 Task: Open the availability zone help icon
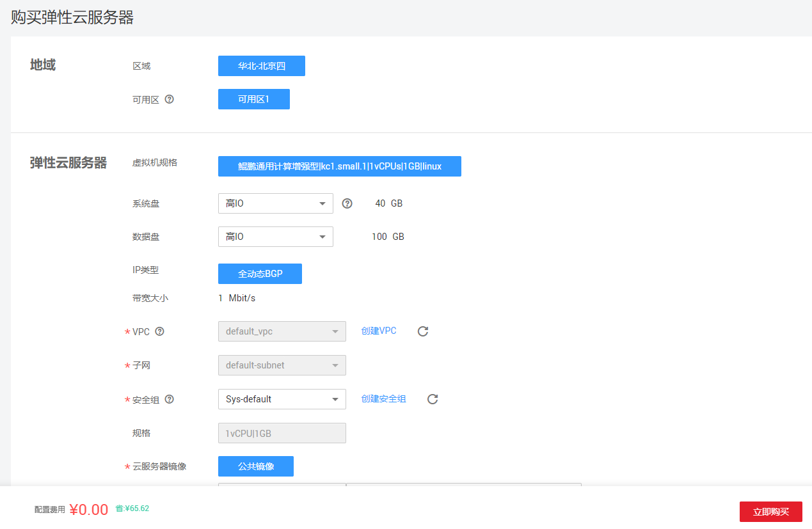[170, 99]
